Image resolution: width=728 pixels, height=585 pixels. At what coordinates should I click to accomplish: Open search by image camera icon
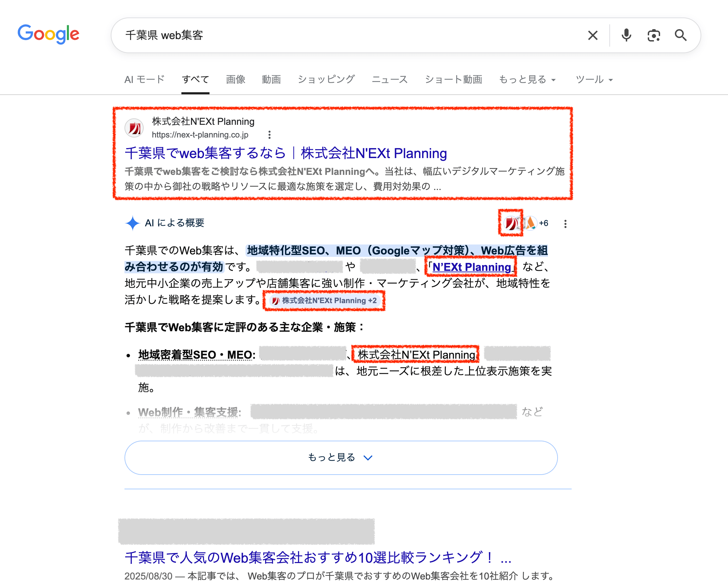click(x=654, y=35)
